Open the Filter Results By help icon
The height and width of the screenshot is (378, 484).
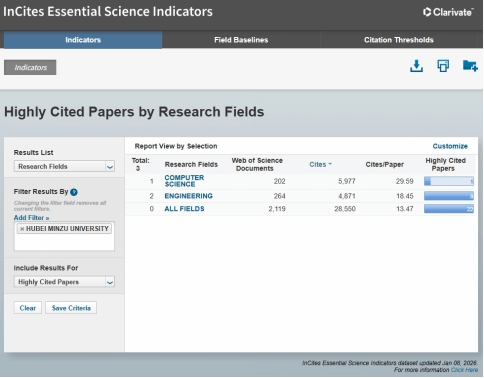(74, 192)
